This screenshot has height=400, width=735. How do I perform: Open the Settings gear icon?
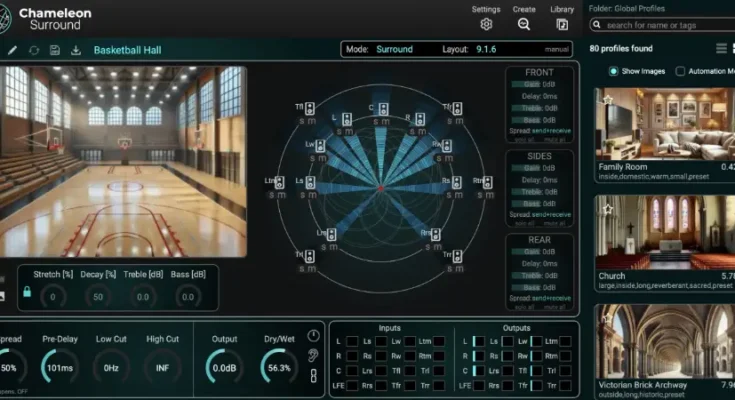point(486,24)
